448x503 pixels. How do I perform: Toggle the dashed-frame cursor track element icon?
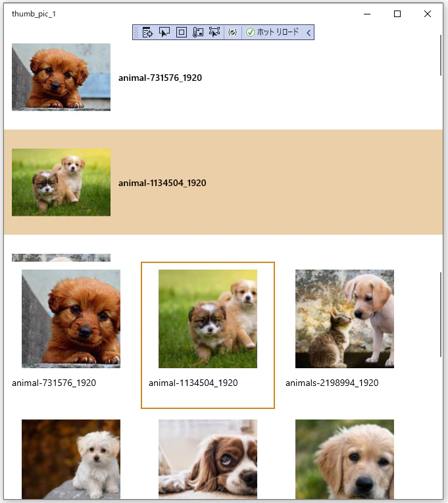click(214, 32)
